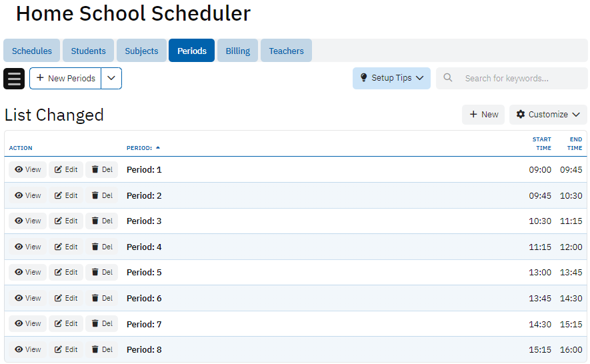This screenshot has height=364, width=590.
Task: Click the eye View icon for Period: 1
Action: 19,170
